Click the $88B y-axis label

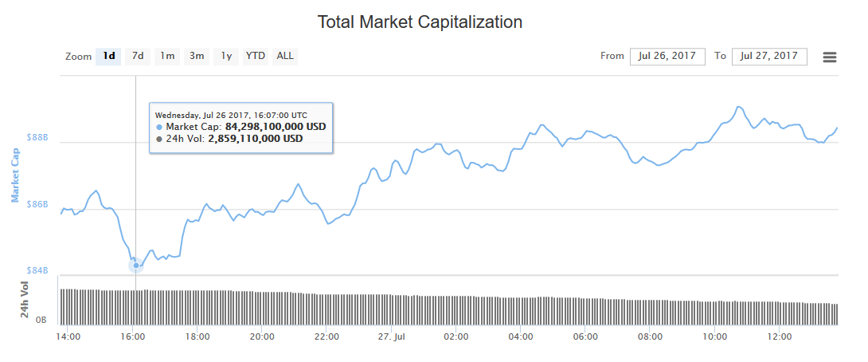39,137
